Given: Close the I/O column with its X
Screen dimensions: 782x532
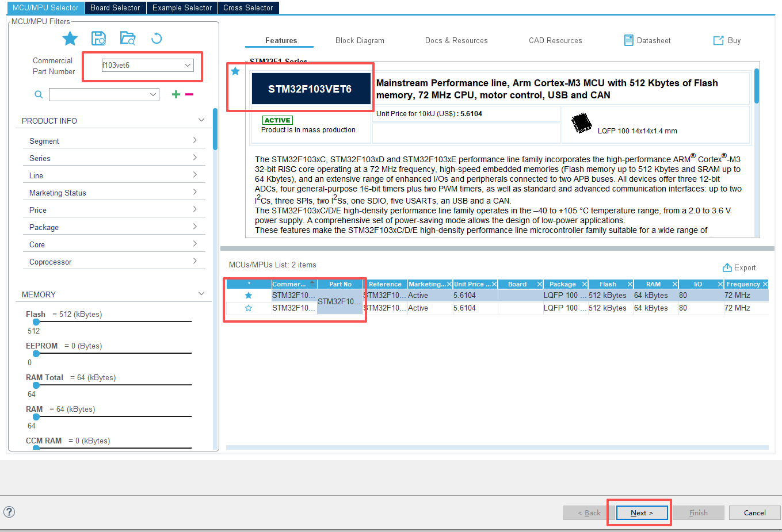Looking at the screenshot, I should coord(720,284).
